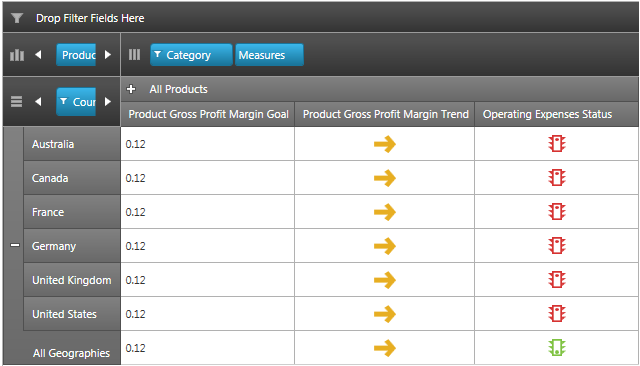Select the Category field button
640x366 pixels.
click(x=191, y=55)
